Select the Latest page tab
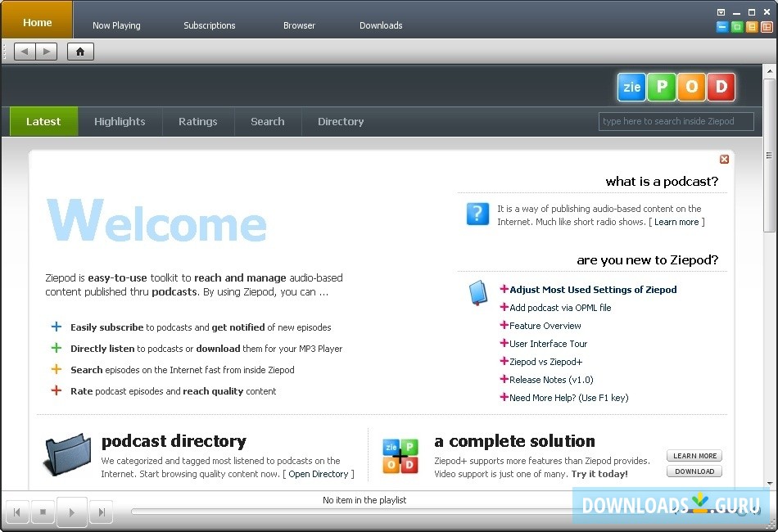 (x=43, y=121)
